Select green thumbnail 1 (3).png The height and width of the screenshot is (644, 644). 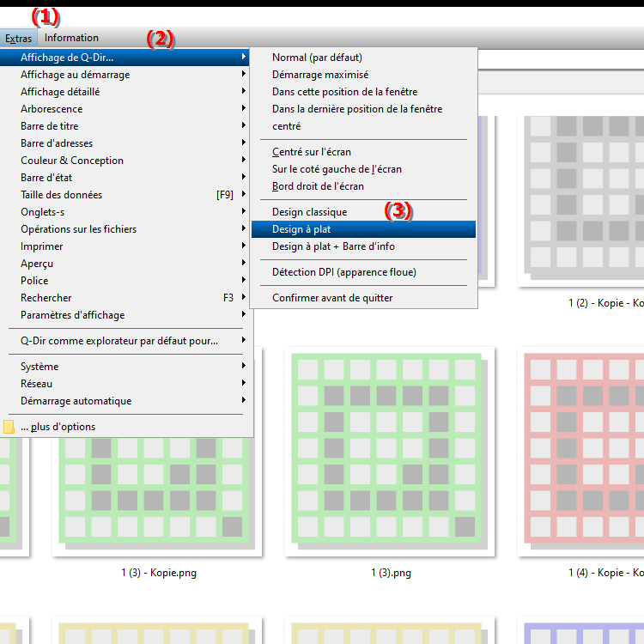[x=390, y=452]
